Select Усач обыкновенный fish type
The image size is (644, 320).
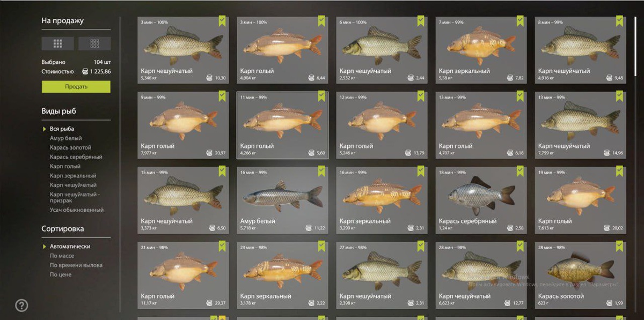pos(77,210)
